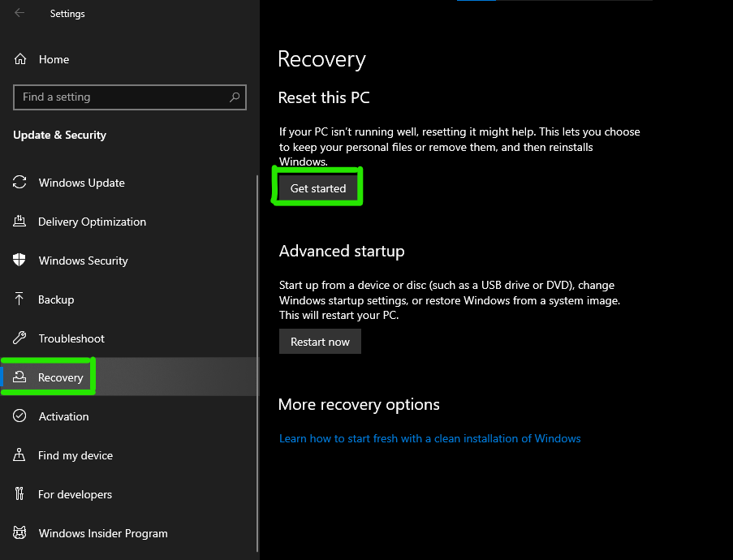This screenshot has width=733, height=560.
Task: Go to For developers page
Action: point(130,494)
